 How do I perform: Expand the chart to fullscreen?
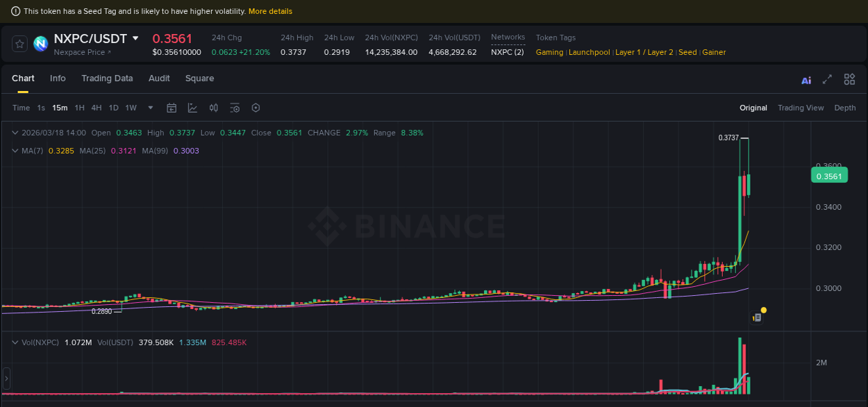pyautogui.click(x=827, y=79)
